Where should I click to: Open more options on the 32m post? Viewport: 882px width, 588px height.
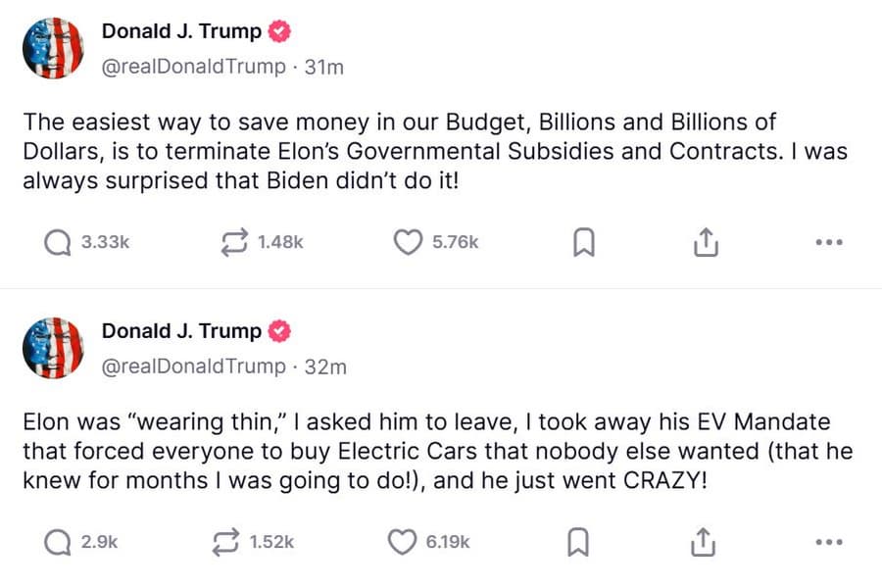pyautogui.click(x=828, y=542)
